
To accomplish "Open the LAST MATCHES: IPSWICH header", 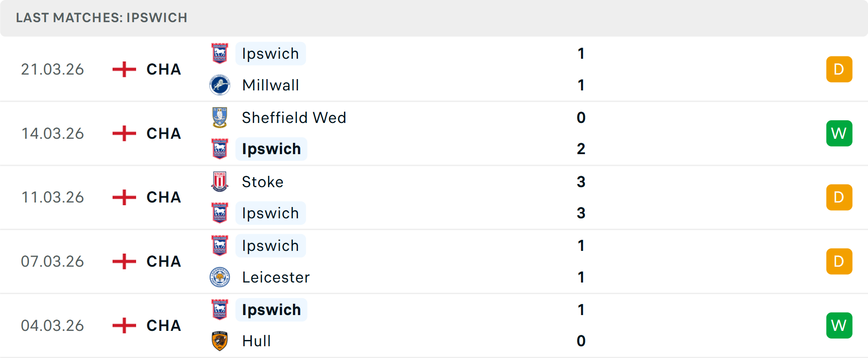I will coord(102,18).
